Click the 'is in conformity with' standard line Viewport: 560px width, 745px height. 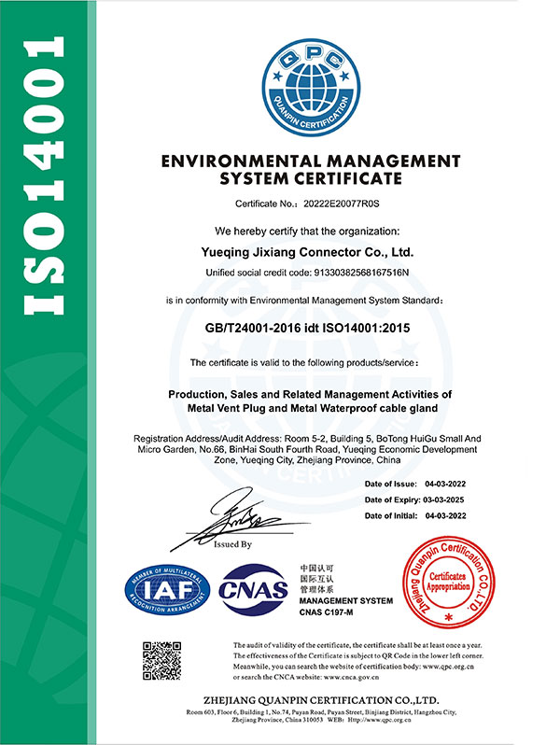pos(304,301)
